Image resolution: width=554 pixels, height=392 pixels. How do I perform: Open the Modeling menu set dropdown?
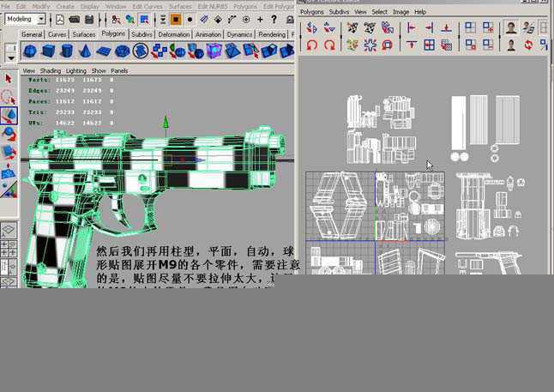point(42,19)
